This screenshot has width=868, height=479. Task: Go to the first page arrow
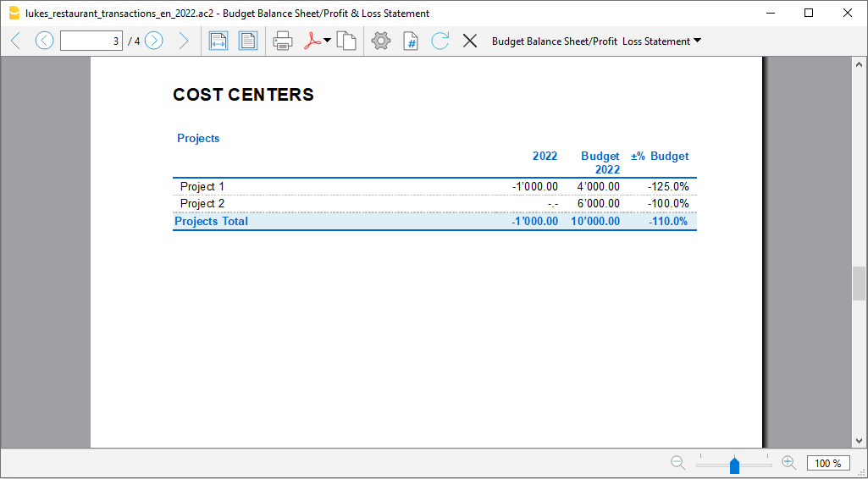[x=15, y=41]
